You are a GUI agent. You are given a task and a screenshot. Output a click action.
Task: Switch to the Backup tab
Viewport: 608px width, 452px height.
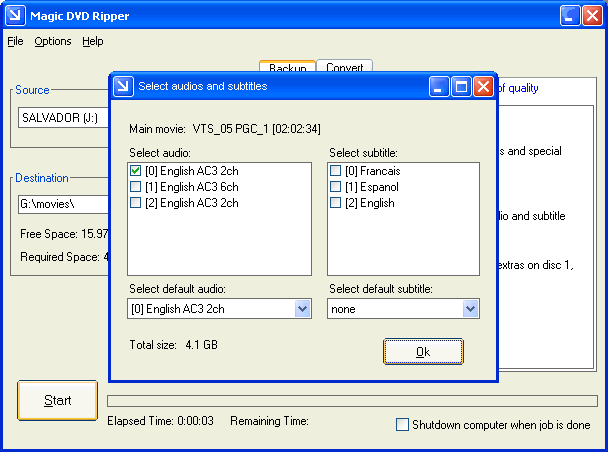tap(287, 67)
